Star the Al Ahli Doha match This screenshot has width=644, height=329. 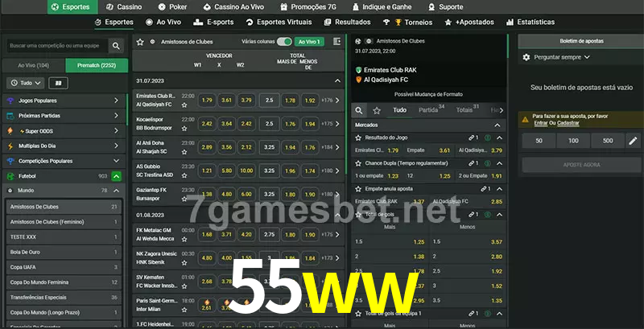pyautogui.click(x=184, y=152)
